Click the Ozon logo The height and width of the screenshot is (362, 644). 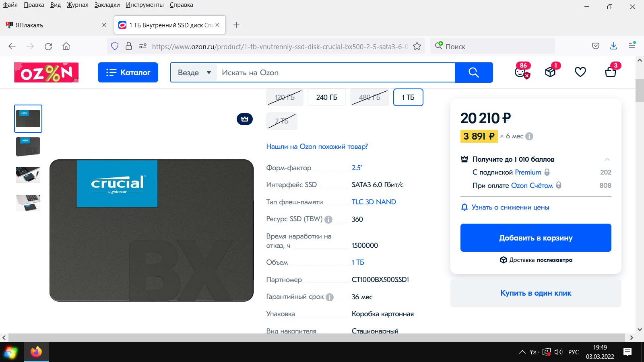(x=46, y=72)
